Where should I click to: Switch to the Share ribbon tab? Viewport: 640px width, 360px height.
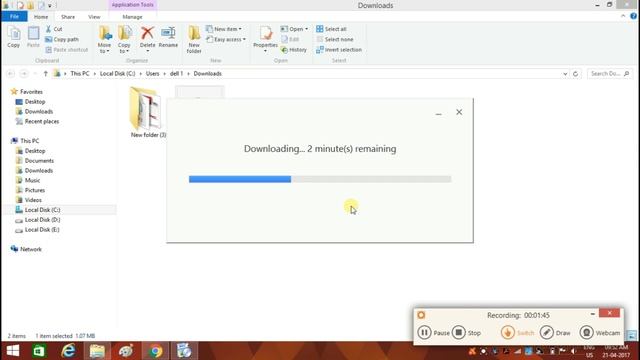pos(68,17)
